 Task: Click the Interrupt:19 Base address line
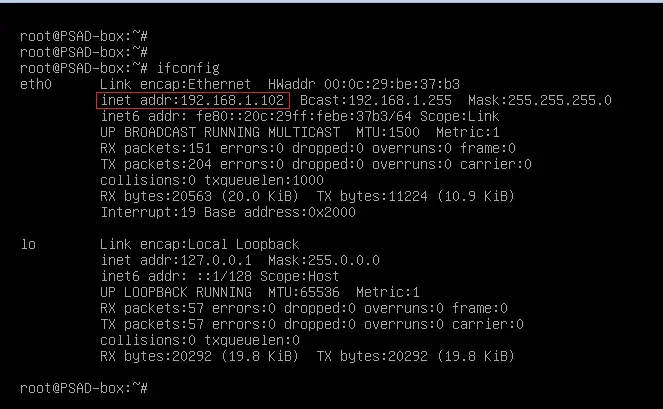tap(228, 212)
